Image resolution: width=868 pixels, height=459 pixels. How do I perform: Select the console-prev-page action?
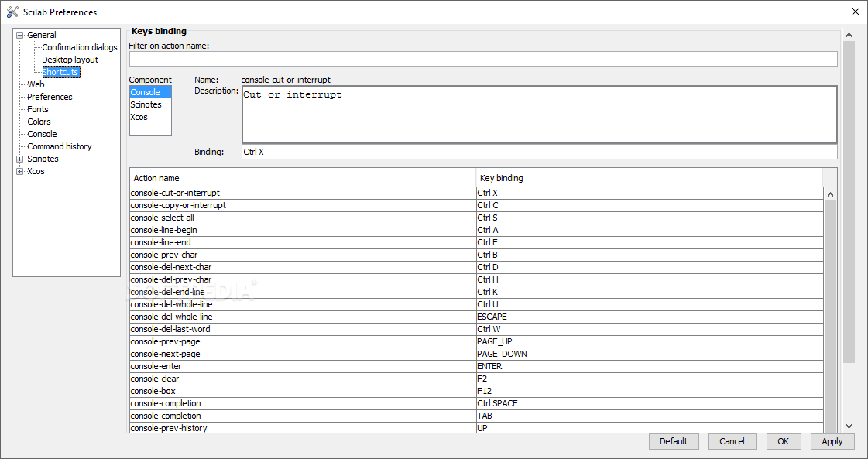point(303,341)
